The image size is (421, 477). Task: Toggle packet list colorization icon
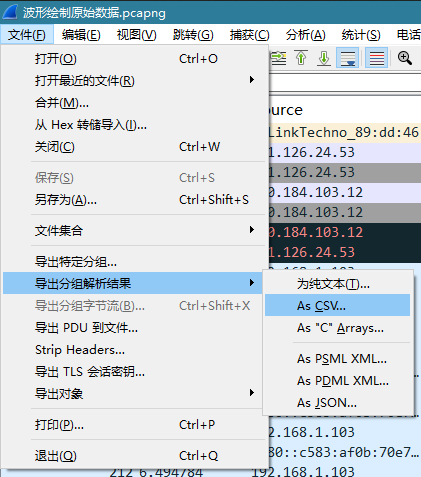[x=377, y=58]
